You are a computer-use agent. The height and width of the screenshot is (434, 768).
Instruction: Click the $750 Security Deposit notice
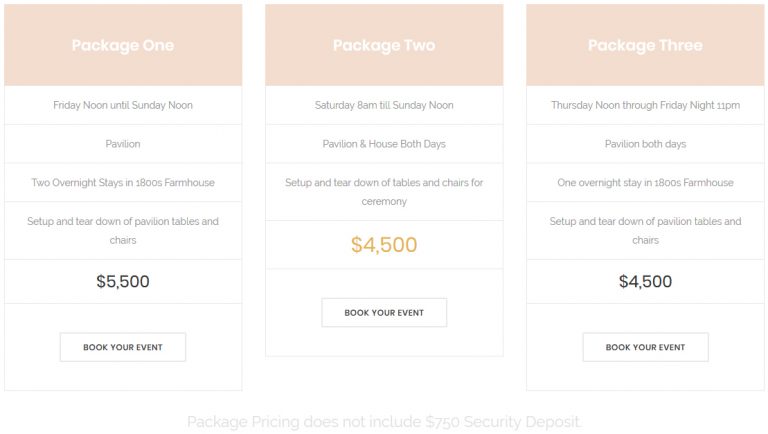click(384, 422)
